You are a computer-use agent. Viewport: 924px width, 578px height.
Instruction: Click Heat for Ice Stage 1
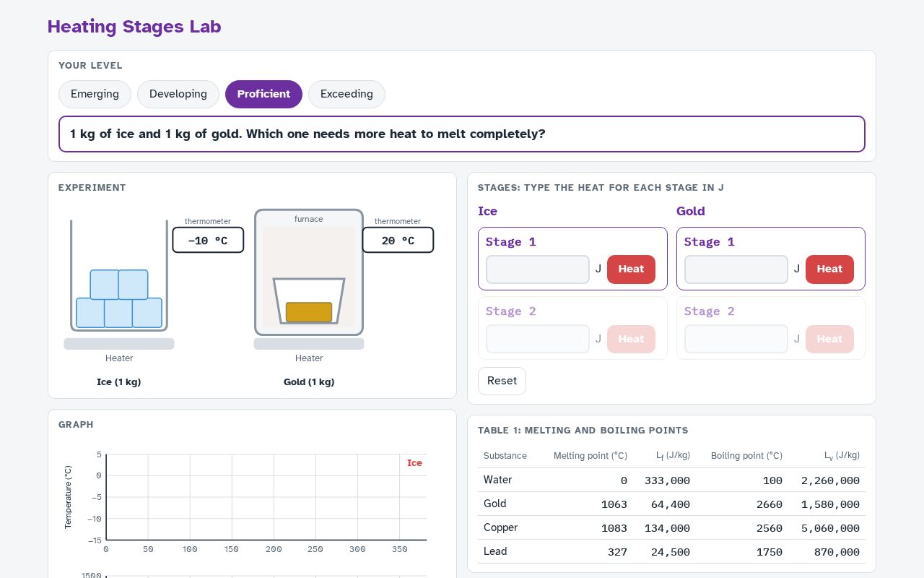(x=631, y=269)
